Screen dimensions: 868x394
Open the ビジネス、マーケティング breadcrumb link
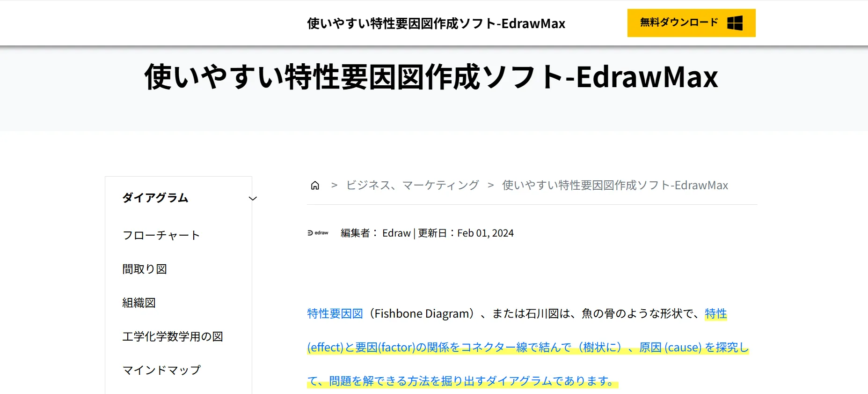click(x=412, y=186)
